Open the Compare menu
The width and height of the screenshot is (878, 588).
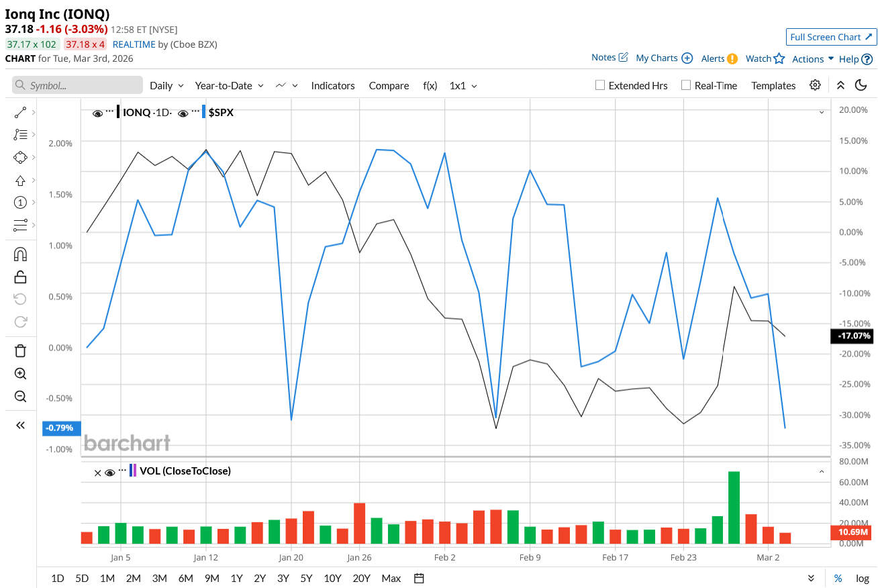pyautogui.click(x=389, y=85)
